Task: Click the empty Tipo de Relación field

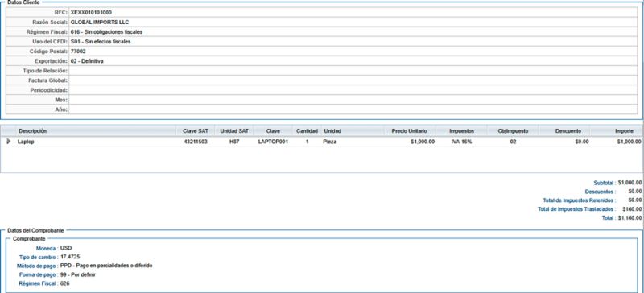Action: (353, 71)
